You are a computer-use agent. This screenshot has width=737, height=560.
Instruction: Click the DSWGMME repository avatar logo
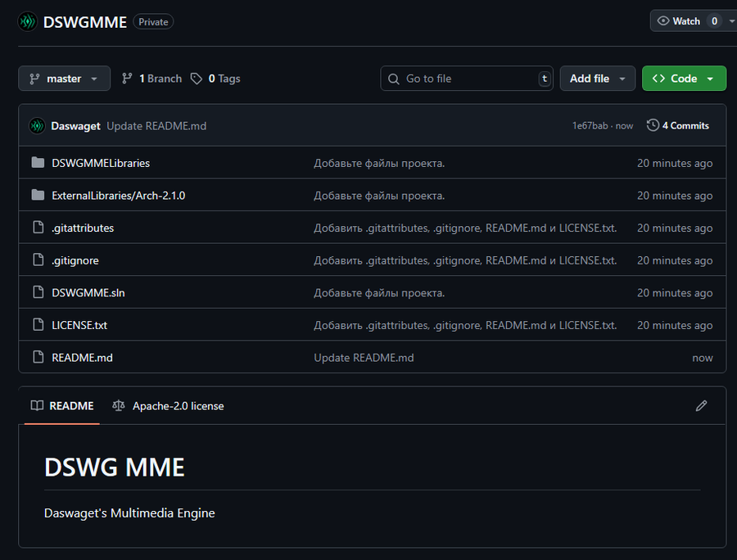pos(27,21)
